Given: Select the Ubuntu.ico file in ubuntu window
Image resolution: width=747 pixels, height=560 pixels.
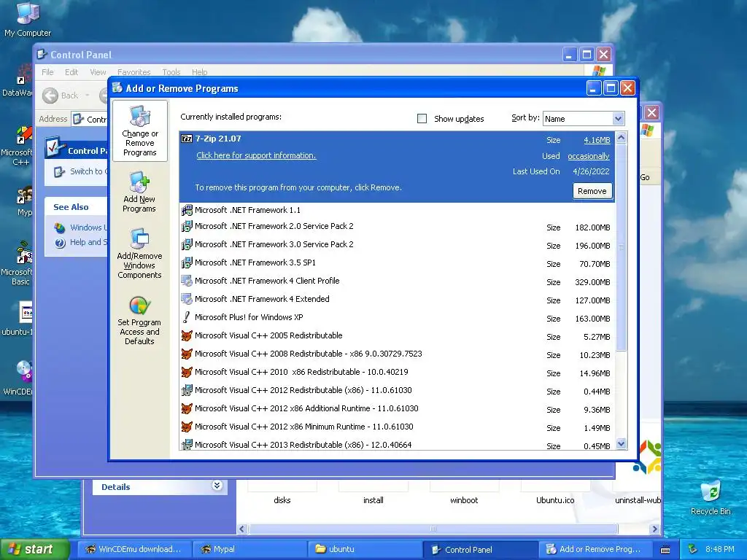Looking at the screenshot, I should point(555,500).
